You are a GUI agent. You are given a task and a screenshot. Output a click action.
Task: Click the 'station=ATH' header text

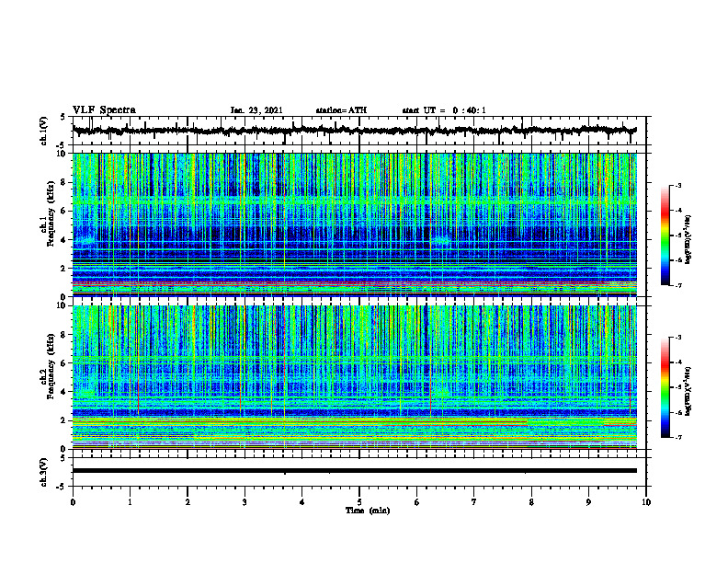(341, 110)
